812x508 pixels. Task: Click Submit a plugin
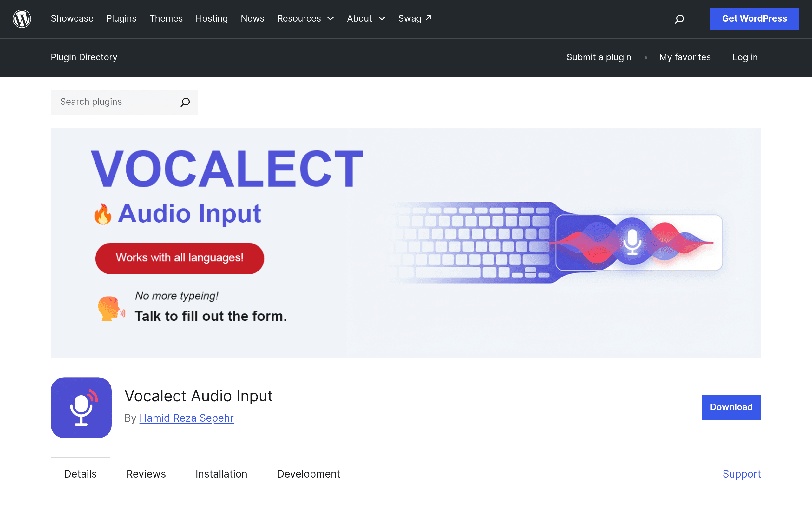click(599, 57)
